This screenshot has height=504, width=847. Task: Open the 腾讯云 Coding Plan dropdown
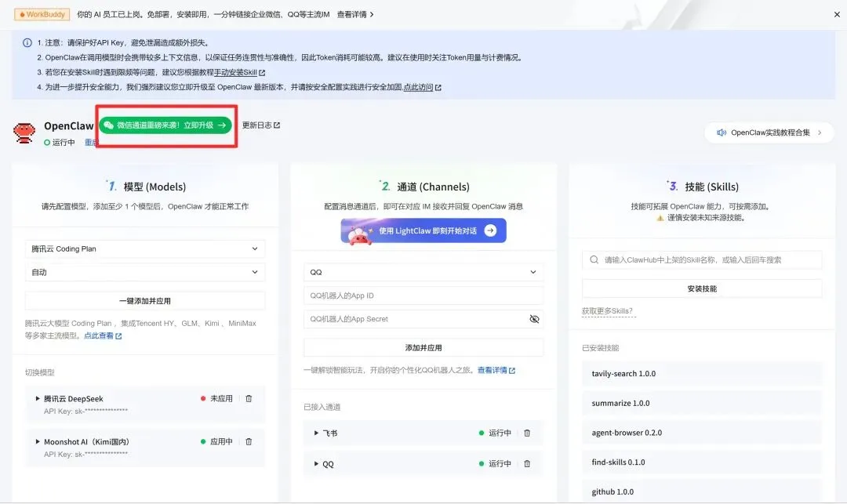click(x=145, y=248)
